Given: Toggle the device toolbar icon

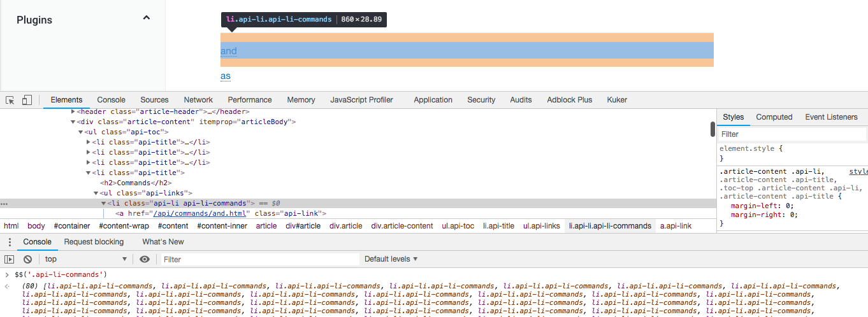Looking at the screenshot, I should [27, 100].
